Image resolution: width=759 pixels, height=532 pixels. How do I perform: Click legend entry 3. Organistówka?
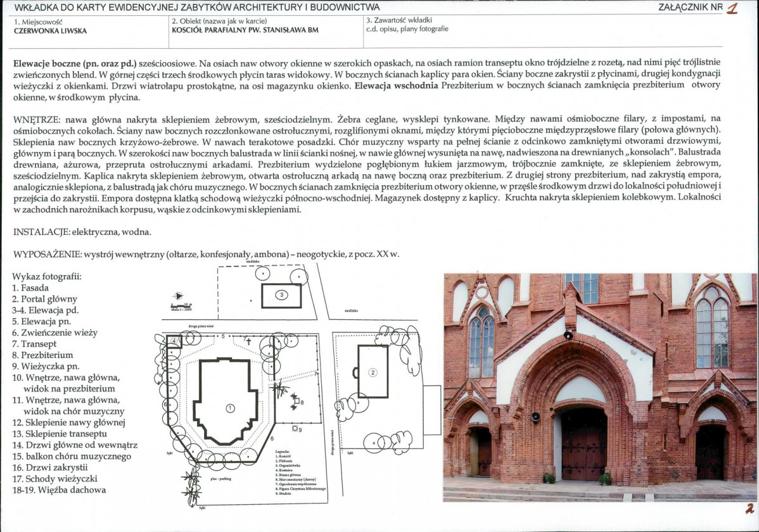288,465
